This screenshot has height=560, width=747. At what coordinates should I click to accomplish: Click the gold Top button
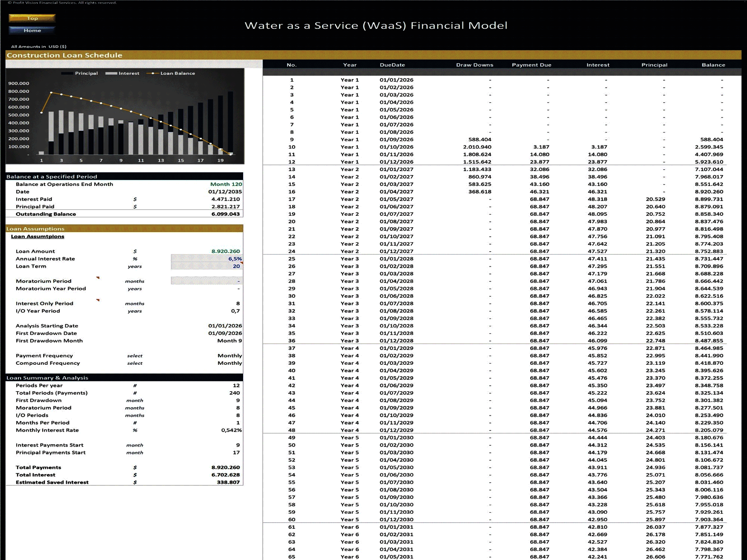[x=32, y=18]
